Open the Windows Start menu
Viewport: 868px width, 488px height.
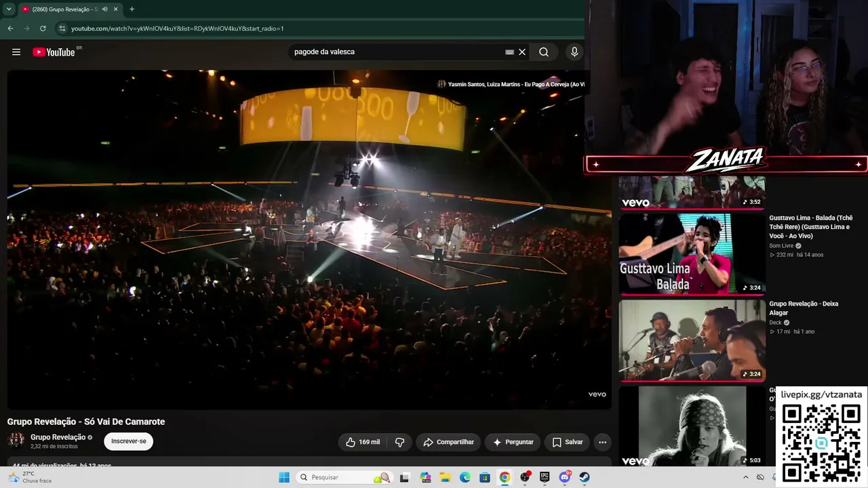coord(284,477)
